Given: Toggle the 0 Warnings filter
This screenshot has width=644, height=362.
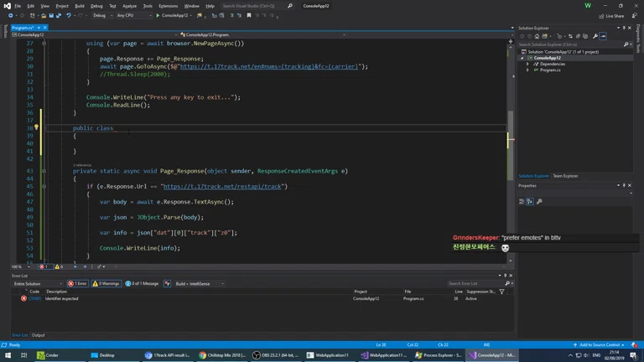Looking at the screenshot, I should coord(107,283).
